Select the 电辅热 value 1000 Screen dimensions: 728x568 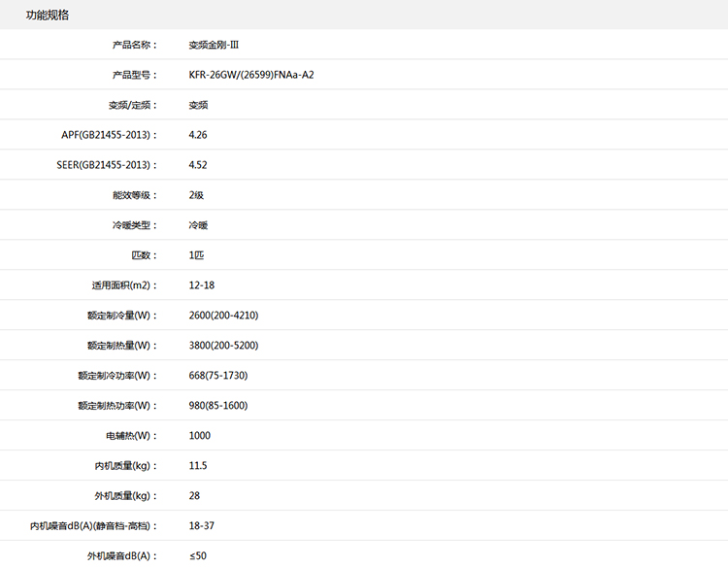pyautogui.click(x=200, y=436)
